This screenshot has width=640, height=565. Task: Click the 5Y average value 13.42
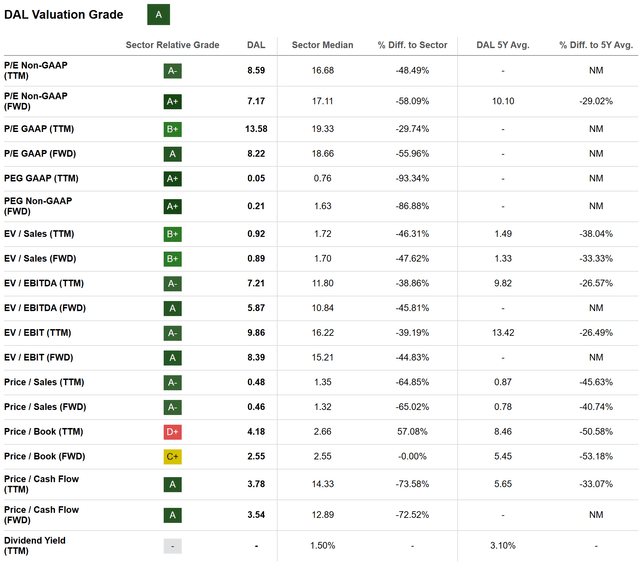tap(503, 333)
